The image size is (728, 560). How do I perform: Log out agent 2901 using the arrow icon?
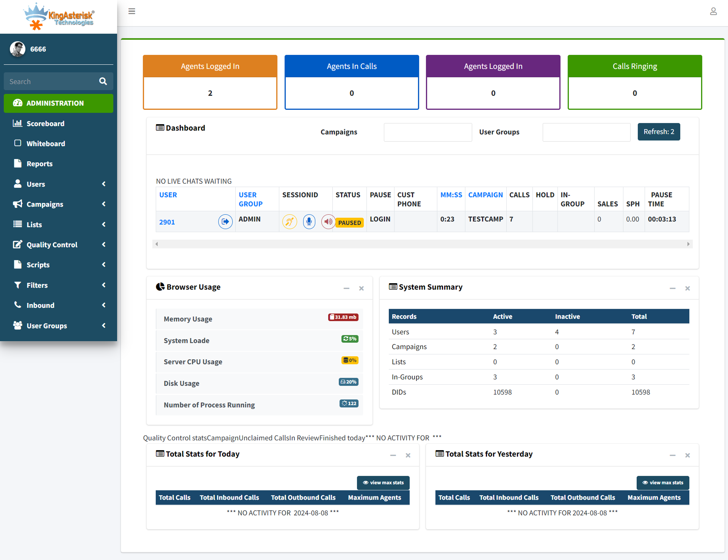point(225,222)
